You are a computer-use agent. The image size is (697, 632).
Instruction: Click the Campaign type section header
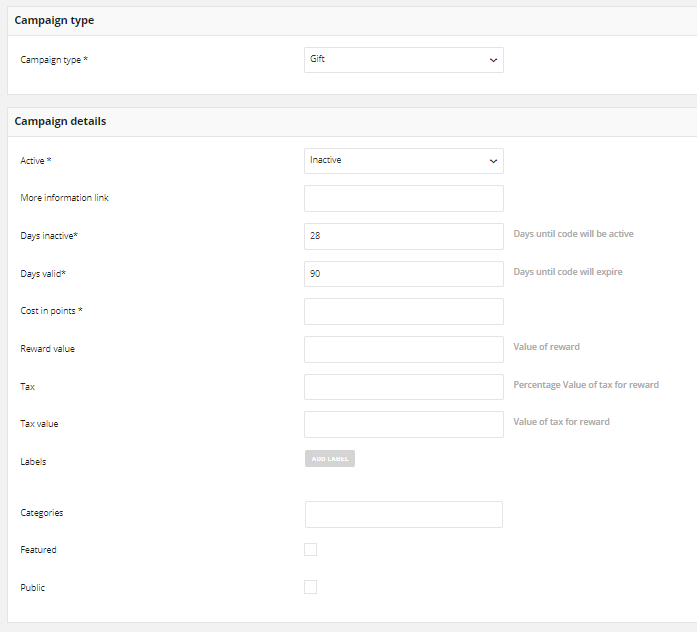click(x=54, y=20)
